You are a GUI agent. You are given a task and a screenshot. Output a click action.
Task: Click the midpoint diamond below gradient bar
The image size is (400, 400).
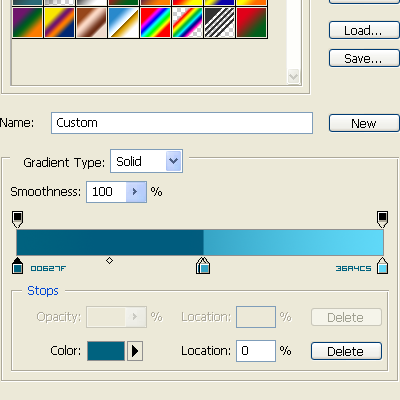109,260
